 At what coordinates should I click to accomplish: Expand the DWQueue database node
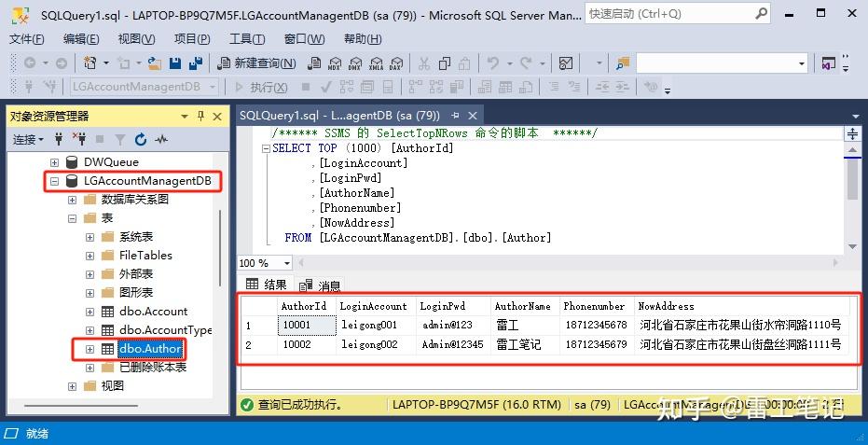coord(54,162)
